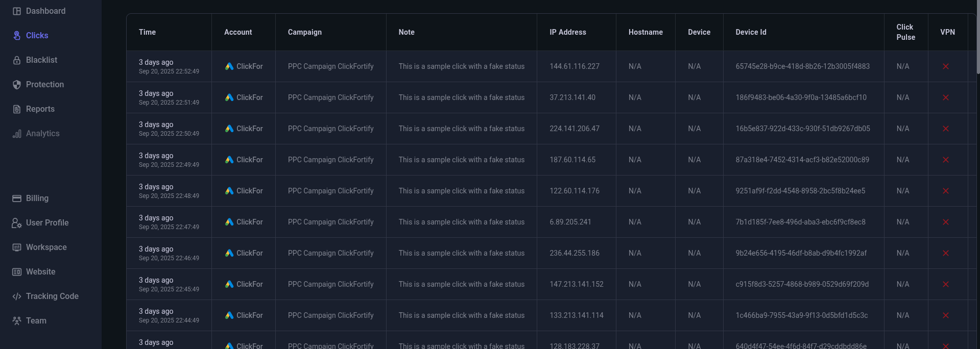980x349 pixels.
Task: Click the IP Address column header
Action: [567, 32]
